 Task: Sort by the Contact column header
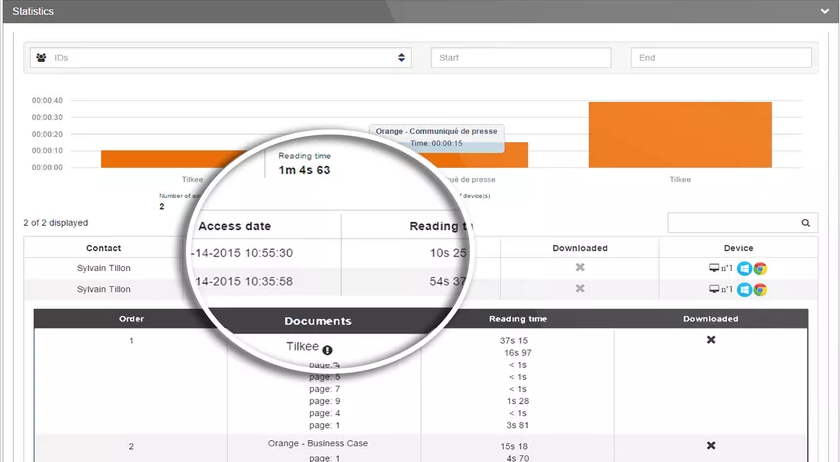pyautogui.click(x=103, y=248)
